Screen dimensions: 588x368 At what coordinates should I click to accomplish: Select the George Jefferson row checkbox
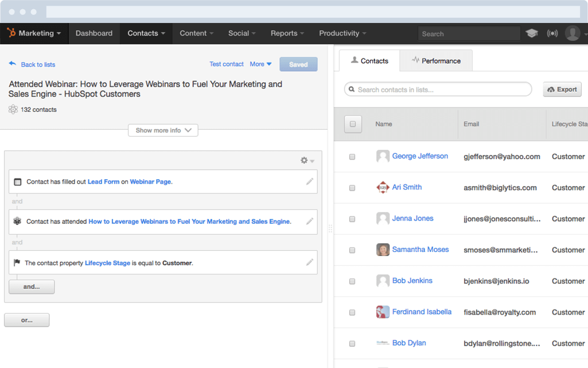352,157
